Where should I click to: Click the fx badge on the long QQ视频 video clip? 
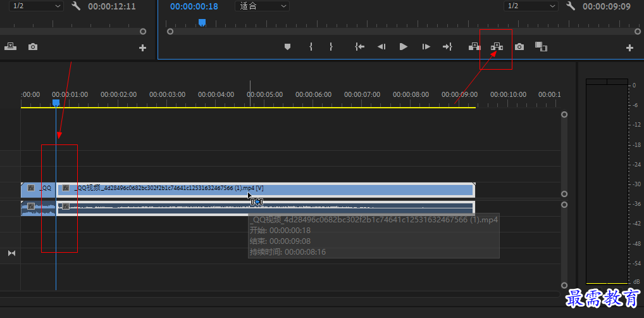66,188
